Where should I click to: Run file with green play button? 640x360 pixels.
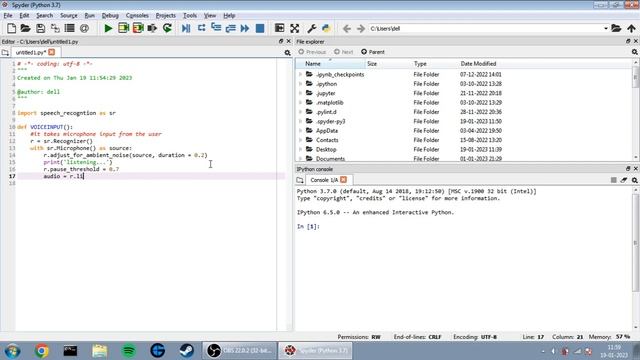click(108, 28)
